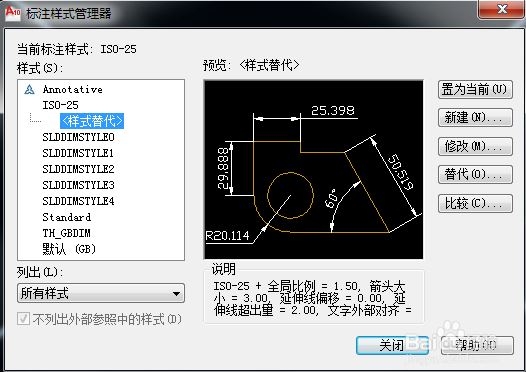Click the 预览: <样式替代> label
The image size is (526, 372).
pyautogui.click(x=251, y=65)
